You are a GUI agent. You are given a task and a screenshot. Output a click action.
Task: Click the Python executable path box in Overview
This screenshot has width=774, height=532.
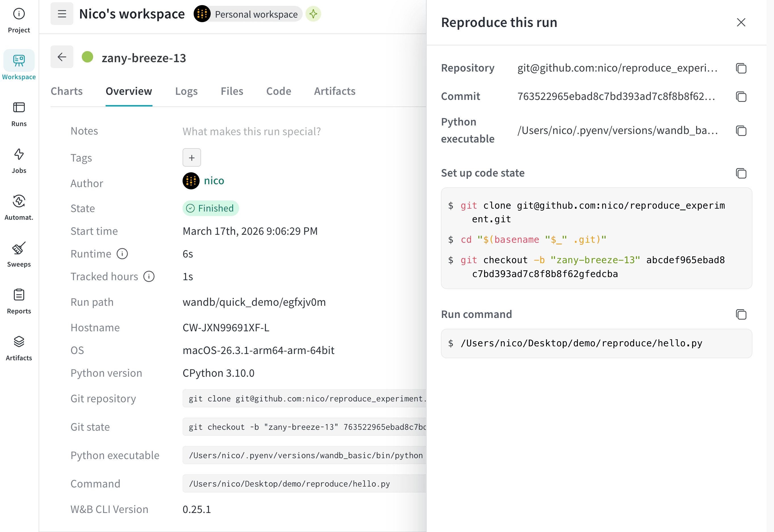[304, 455]
